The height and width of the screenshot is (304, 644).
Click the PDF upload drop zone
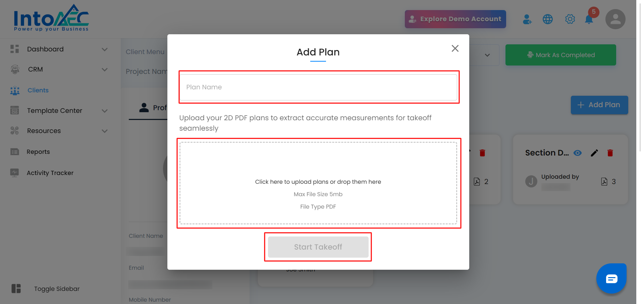click(x=318, y=183)
